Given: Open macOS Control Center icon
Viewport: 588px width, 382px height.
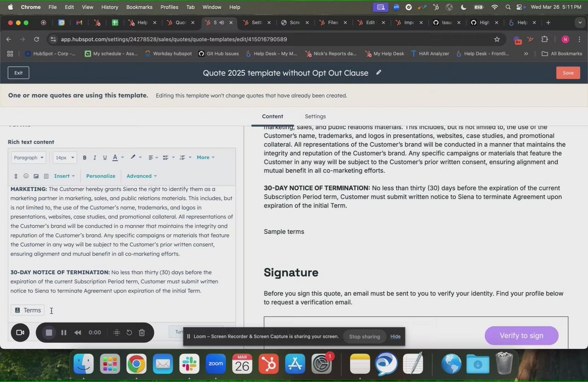Looking at the screenshot, I should click(520, 7).
